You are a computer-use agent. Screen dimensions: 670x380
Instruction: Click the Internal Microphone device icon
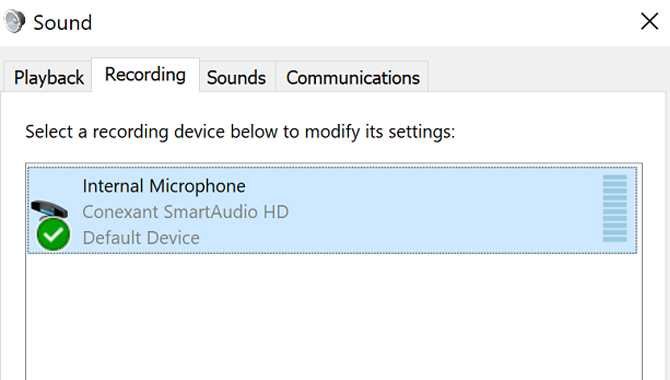[x=50, y=224]
